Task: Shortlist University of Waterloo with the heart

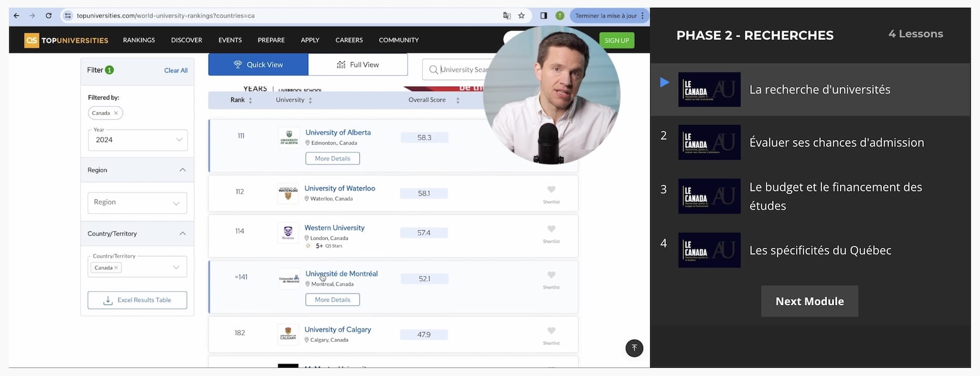Action: (552, 189)
